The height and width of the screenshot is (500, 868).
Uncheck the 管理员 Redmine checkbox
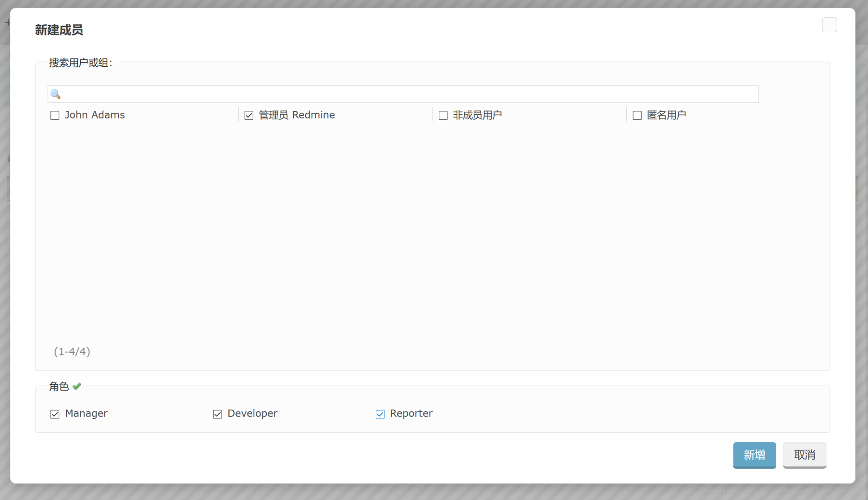click(249, 115)
